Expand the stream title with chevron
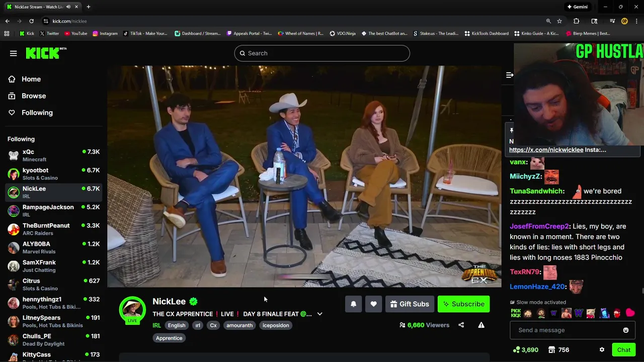This screenshot has width=644, height=362. pos(319,314)
